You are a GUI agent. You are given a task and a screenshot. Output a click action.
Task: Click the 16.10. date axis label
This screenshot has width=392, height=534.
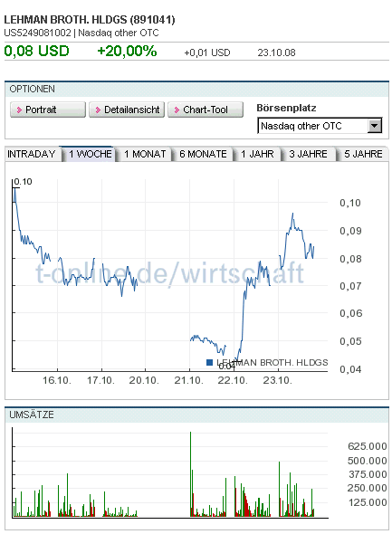(57, 380)
